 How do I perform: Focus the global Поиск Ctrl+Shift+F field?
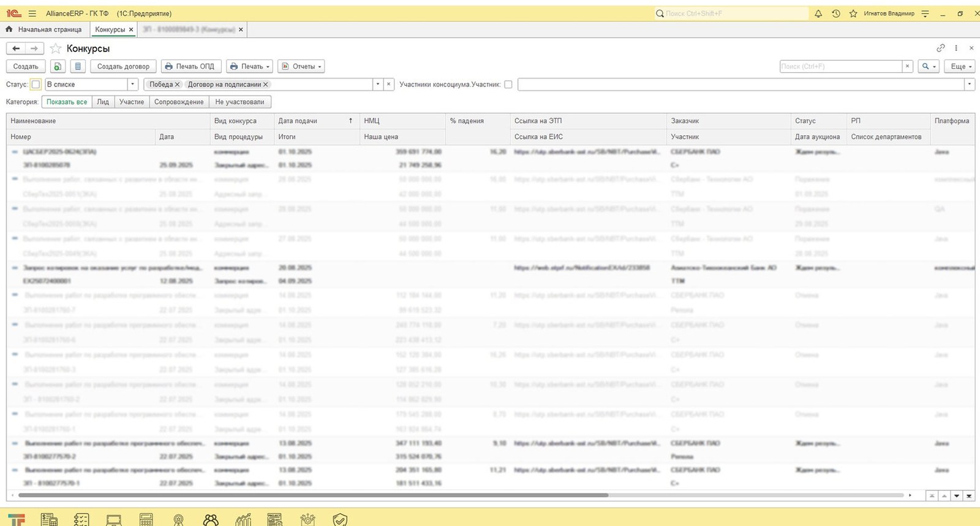tap(732, 13)
